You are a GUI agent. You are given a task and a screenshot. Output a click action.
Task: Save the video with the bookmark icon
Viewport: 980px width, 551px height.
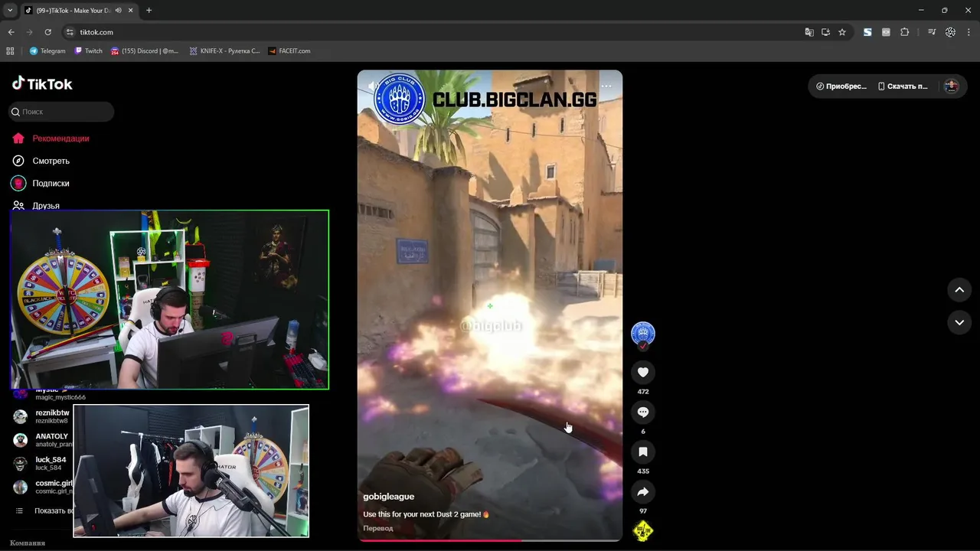click(643, 452)
